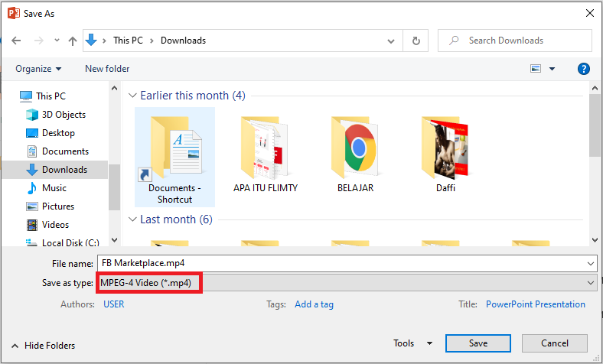Viewport: 603px width, 364px height.
Task: Click Hide Folders toggle
Action: coord(44,346)
